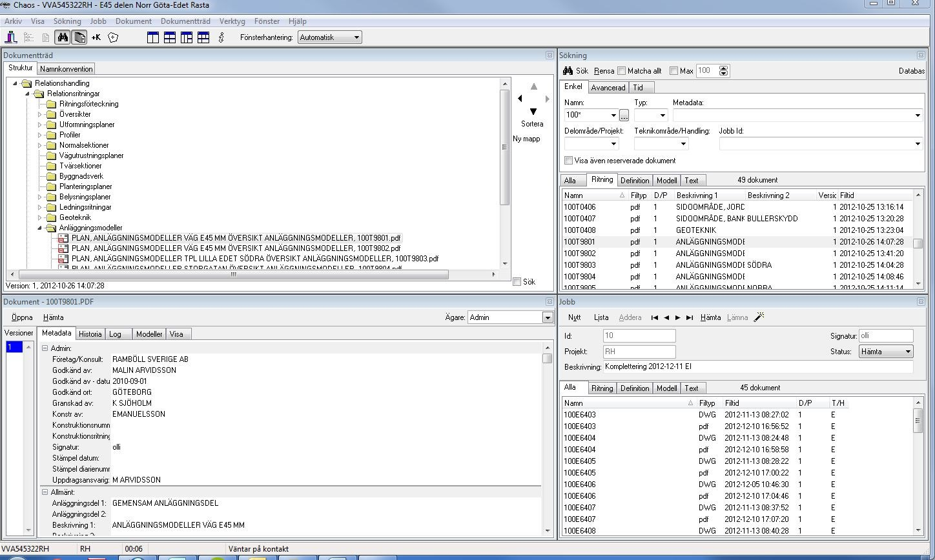Go to first job record

(655, 317)
